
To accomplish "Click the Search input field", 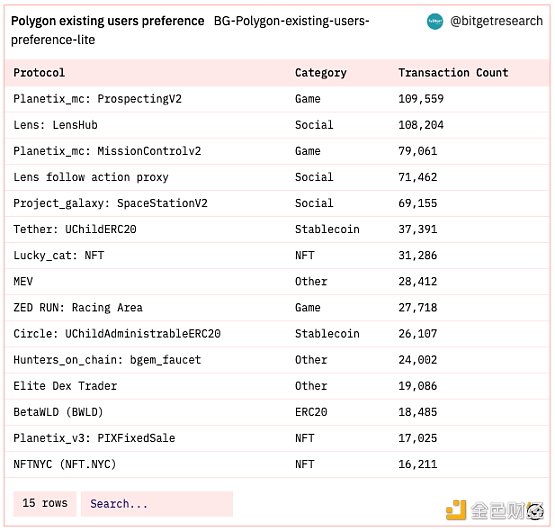I will click(x=157, y=503).
